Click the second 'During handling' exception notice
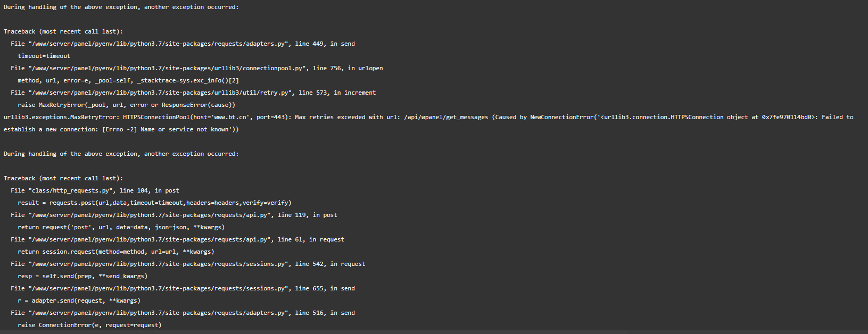868x334 pixels. click(x=121, y=154)
